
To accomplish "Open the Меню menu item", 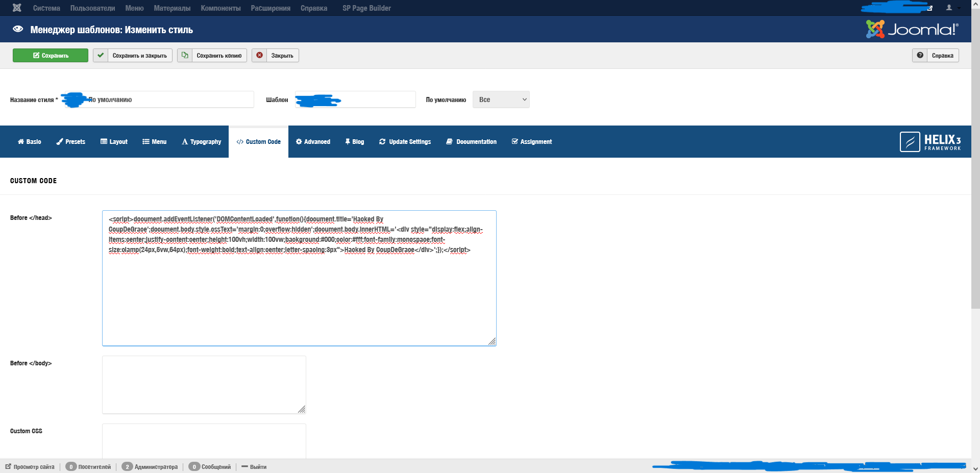I will (x=134, y=8).
